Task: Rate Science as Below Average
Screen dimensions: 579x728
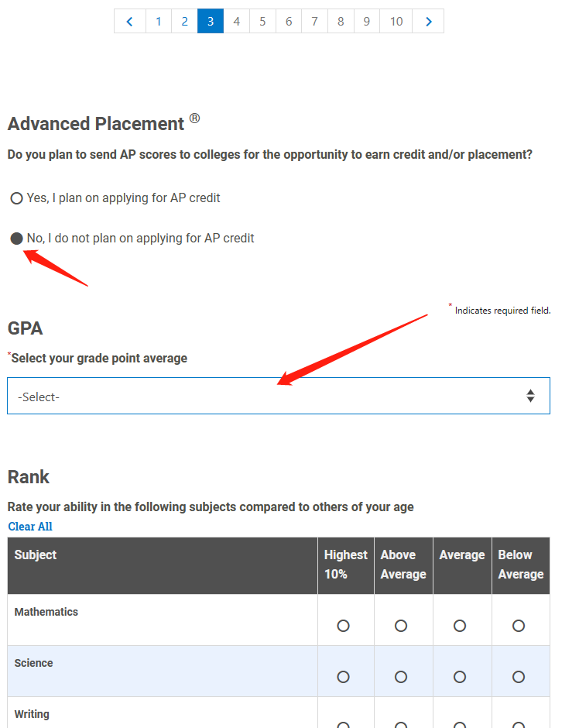Action: click(519, 677)
